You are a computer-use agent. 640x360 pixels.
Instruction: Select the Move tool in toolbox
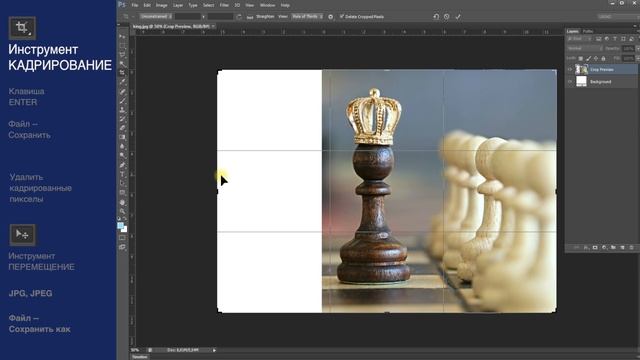point(122,36)
